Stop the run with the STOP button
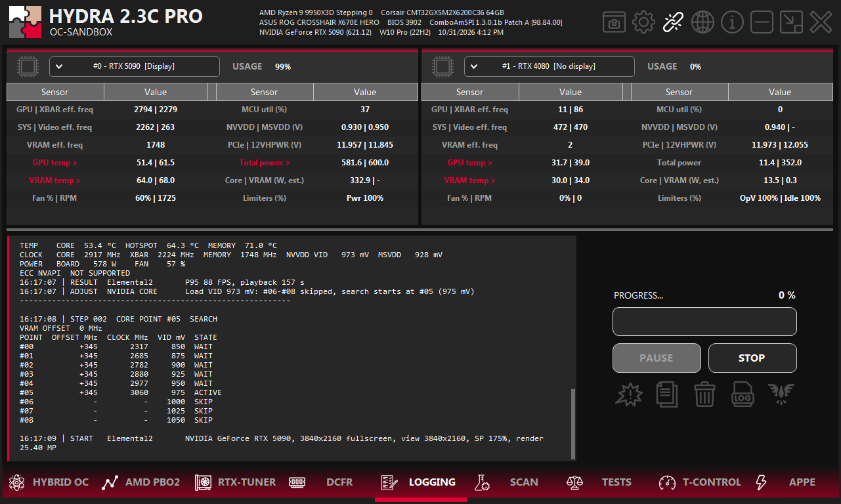The image size is (841, 504). point(752,358)
